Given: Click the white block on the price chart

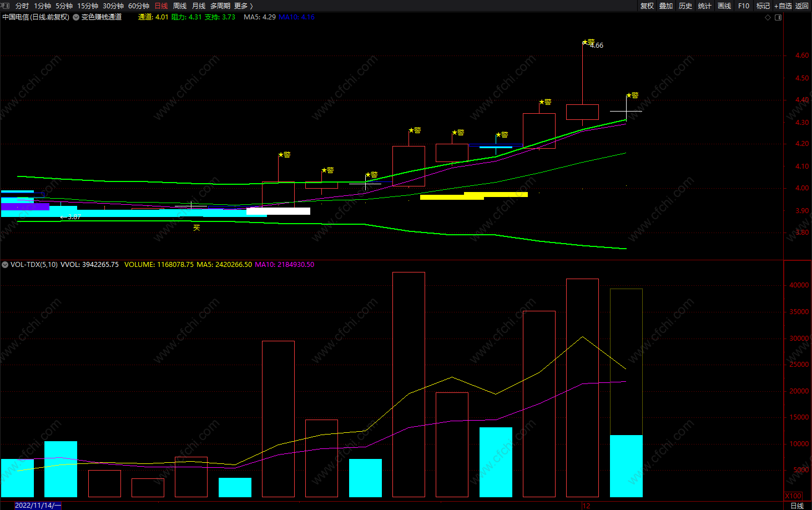Looking at the screenshot, I should 278,211.
